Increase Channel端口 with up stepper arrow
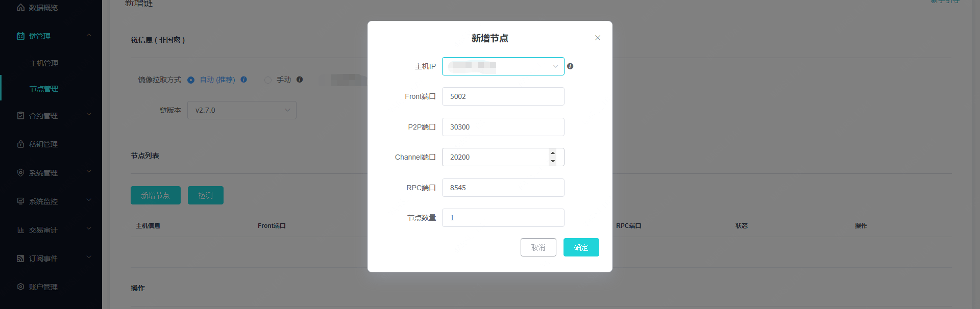Viewport: 980px width, 309px height. pos(553,153)
